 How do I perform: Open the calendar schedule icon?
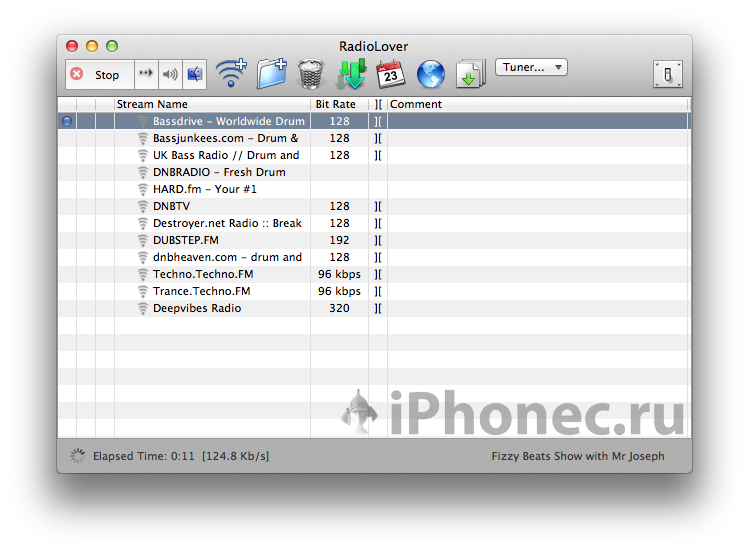(391, 74)
